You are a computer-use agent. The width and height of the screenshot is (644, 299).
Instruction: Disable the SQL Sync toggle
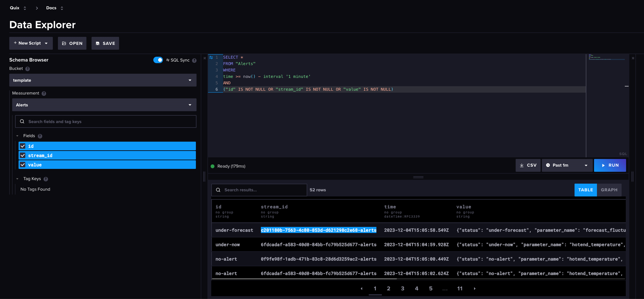click(x=158, y=60)
